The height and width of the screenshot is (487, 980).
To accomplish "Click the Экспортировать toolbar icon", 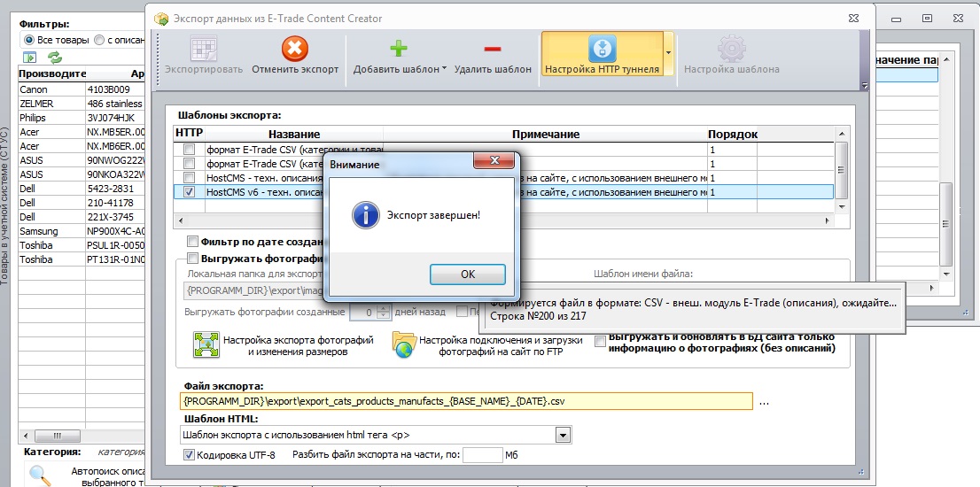I will click(x=203, y=49).
